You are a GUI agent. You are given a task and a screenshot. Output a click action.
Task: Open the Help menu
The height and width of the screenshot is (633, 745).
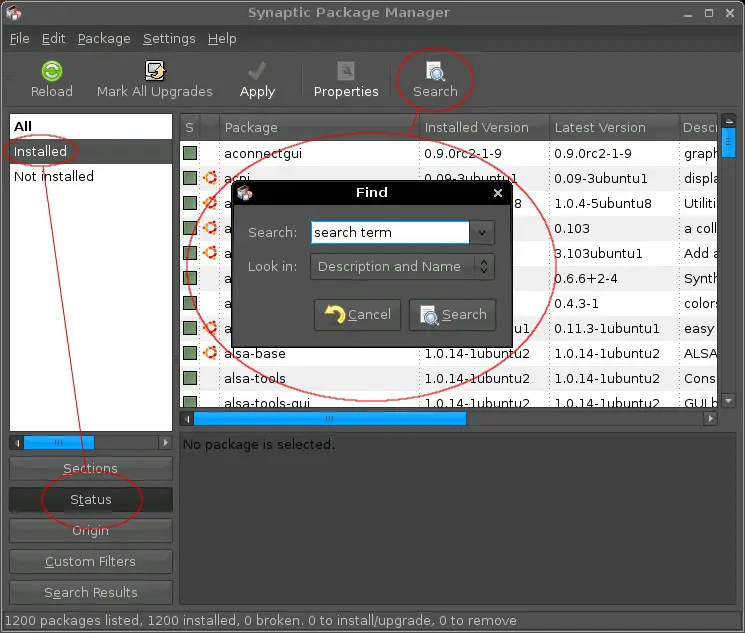point(222,38)
